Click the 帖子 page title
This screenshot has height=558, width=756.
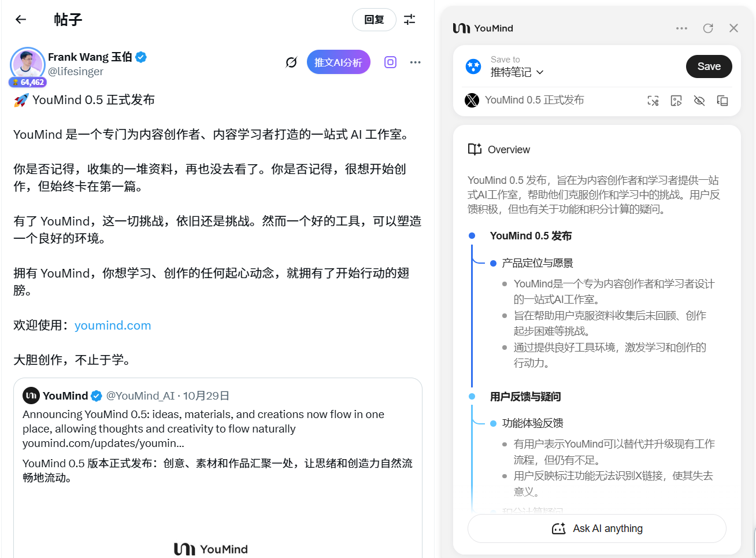pos(68,20)
